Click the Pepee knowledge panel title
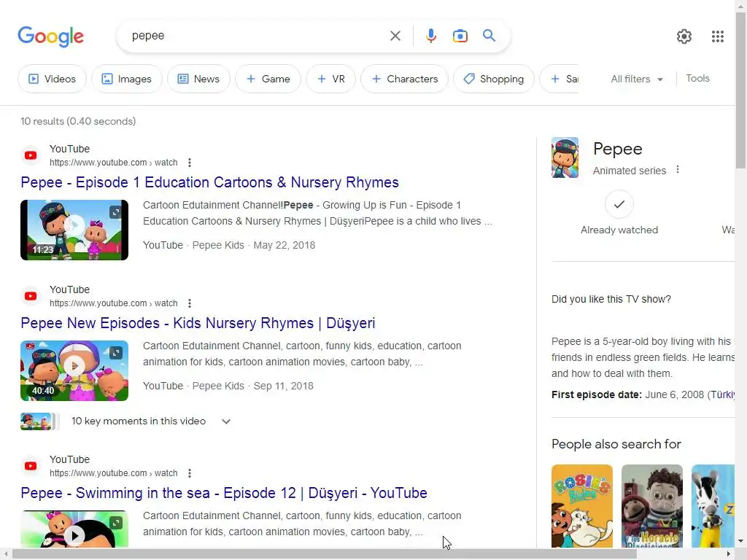 [x=617, y=149]
